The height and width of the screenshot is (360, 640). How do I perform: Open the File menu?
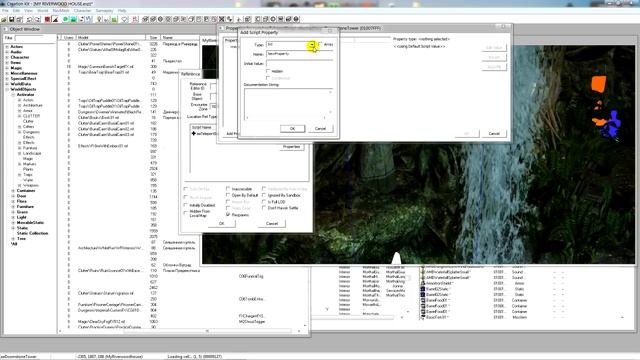(x=5, y=11)
